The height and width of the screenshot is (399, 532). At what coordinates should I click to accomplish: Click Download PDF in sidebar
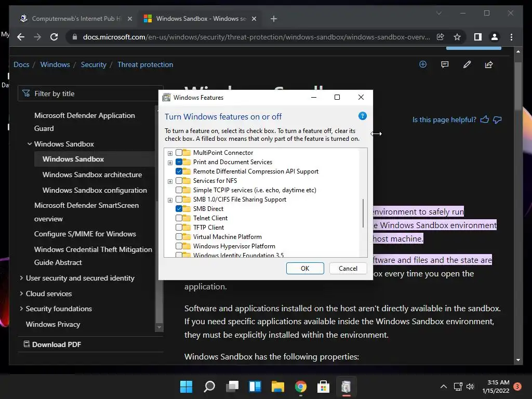(x=52, y=344)
